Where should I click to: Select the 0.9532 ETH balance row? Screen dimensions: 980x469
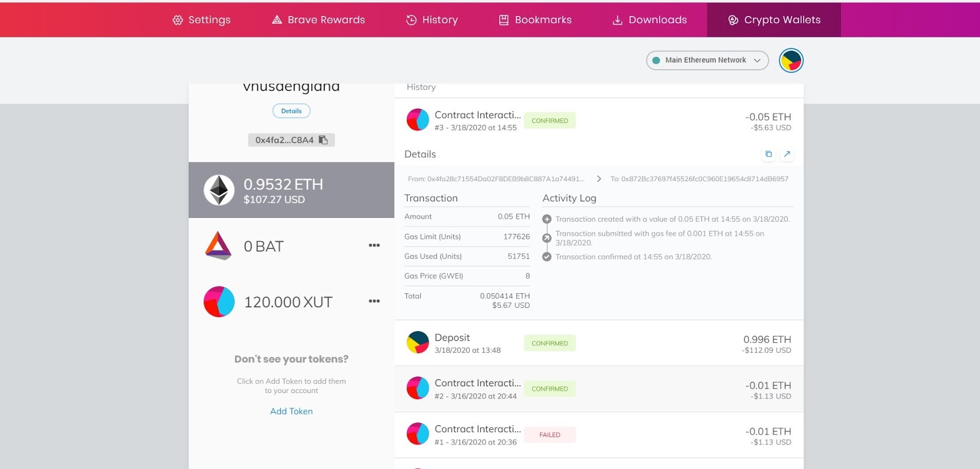click(x=292, y=190)
